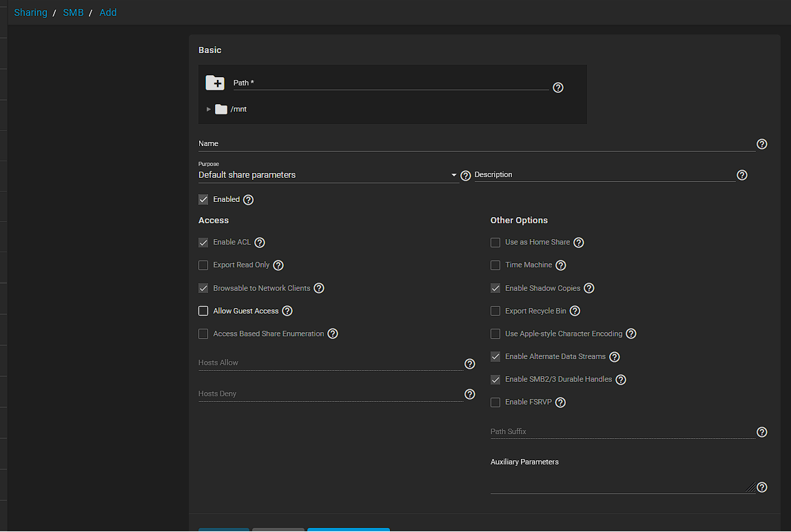
Task: View help for Use as Home Share
Action: point(579,243)
